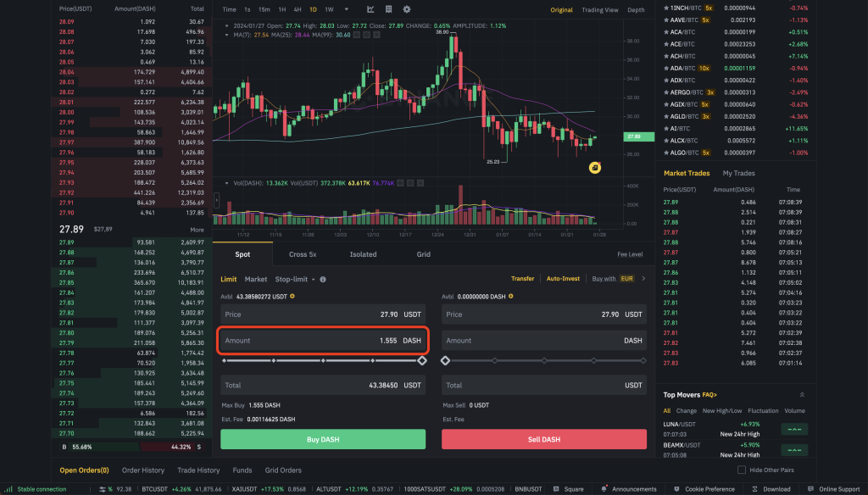Open Square from the status bar
868x495 pixels.
point(569,489)
